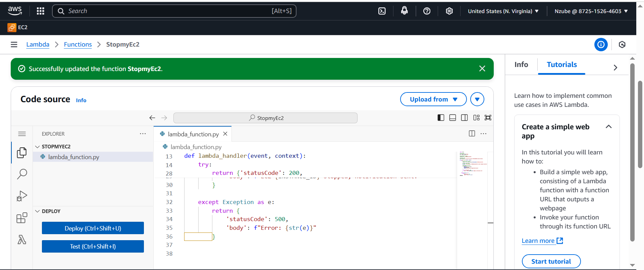644x270 pixels.
Task: Toggle editor fullscreen icon
Action: coord(488,118)
